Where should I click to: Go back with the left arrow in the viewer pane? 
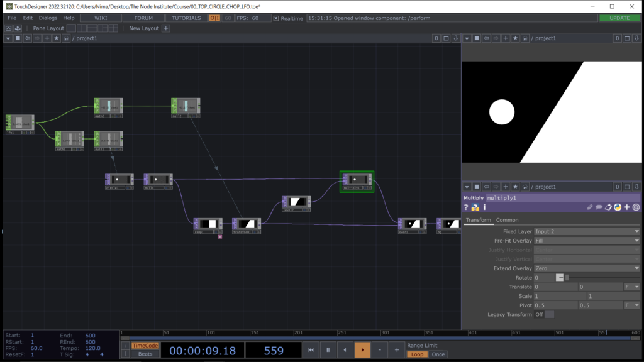click(x=486, y=38)
